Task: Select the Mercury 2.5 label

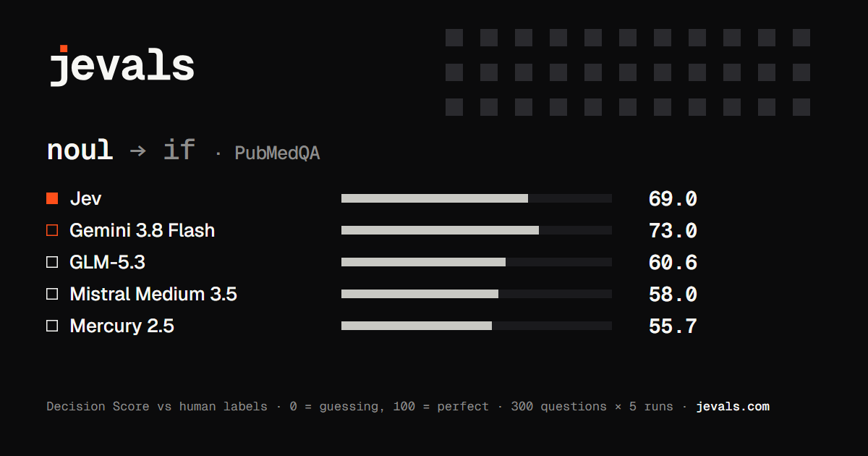Action: click(x=122, y=326)
